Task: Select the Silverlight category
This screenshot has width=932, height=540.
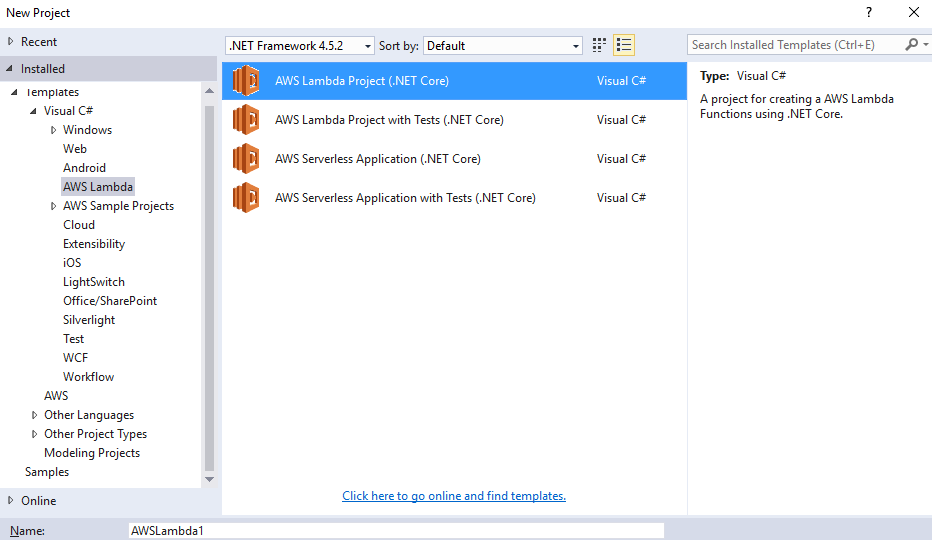Action: click(x=89, y=320)
